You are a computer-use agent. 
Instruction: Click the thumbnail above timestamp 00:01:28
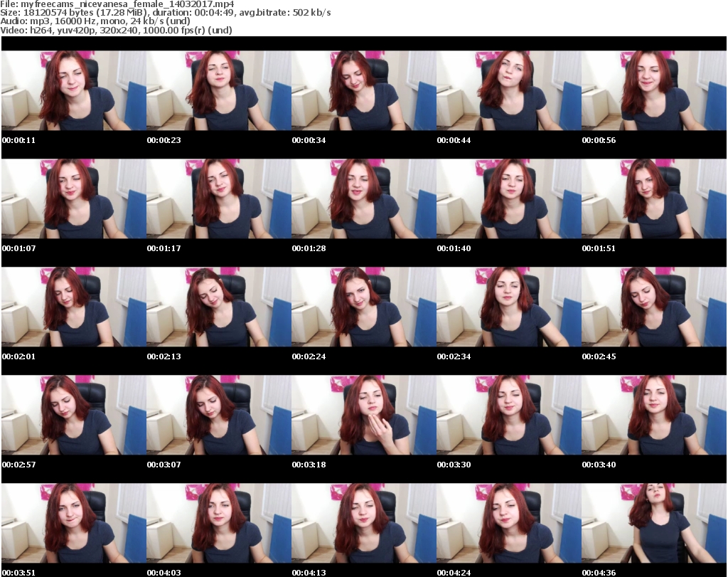pos(364,198)
